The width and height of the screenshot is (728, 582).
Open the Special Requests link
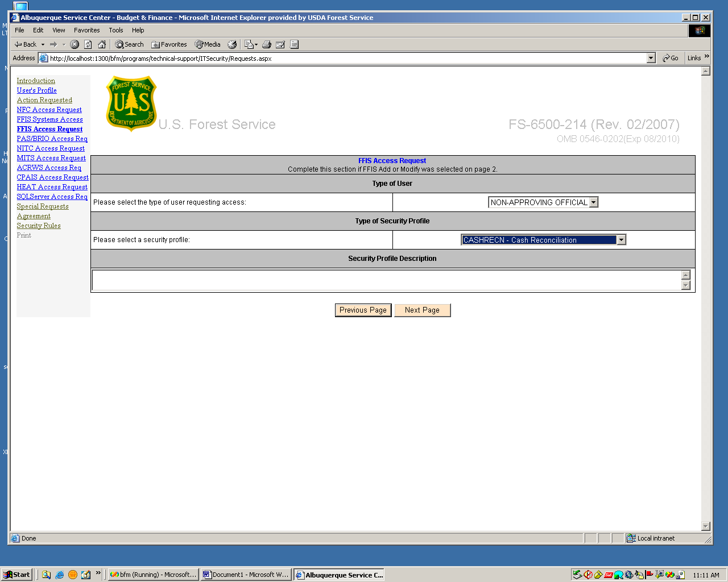(x=43, y=206)
